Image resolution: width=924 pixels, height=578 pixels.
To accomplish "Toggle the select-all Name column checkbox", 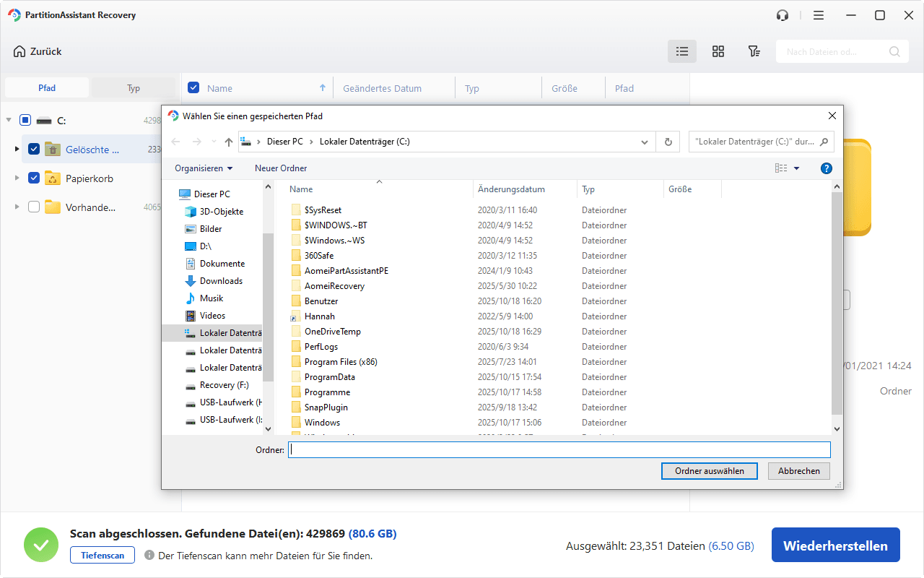I will point(193,88).
